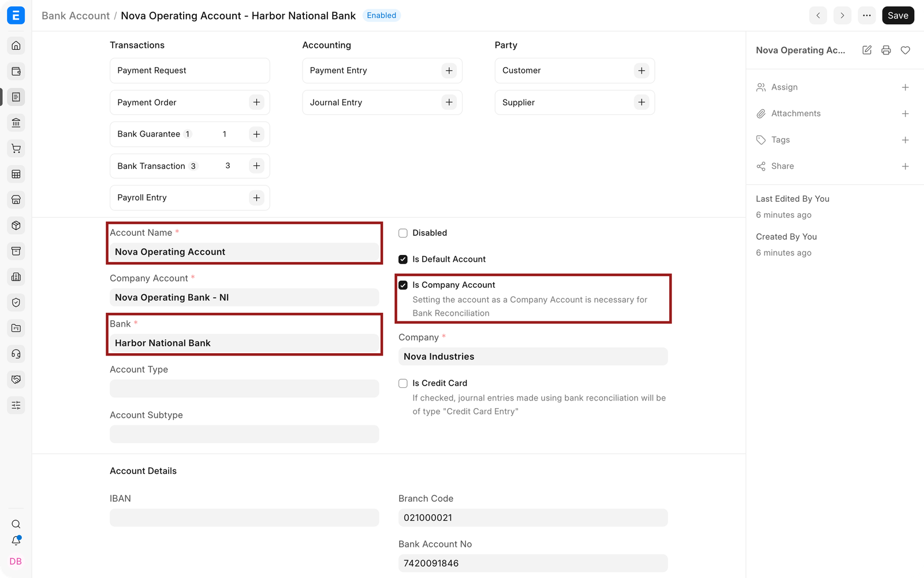This screenshot has width=924, height=578.
Task: Click the Account Name input field
Action: click(244, 252)
